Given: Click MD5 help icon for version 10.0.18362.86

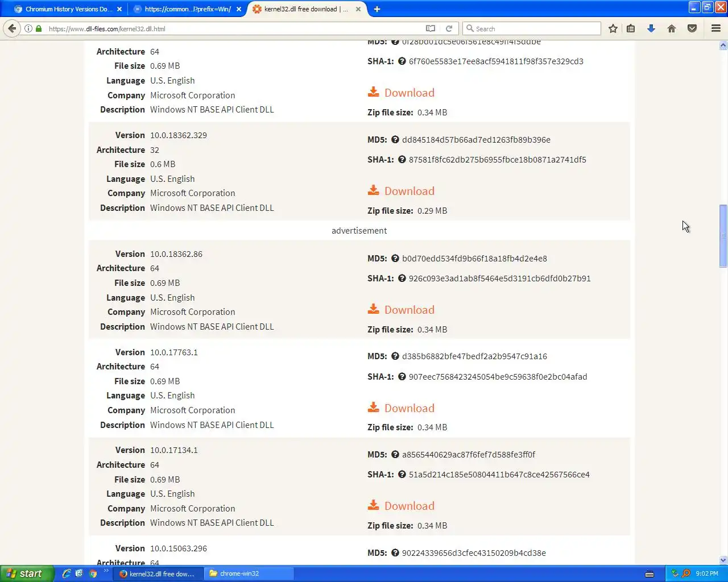Looking at the screenshot, I should [x=395, y=259].
